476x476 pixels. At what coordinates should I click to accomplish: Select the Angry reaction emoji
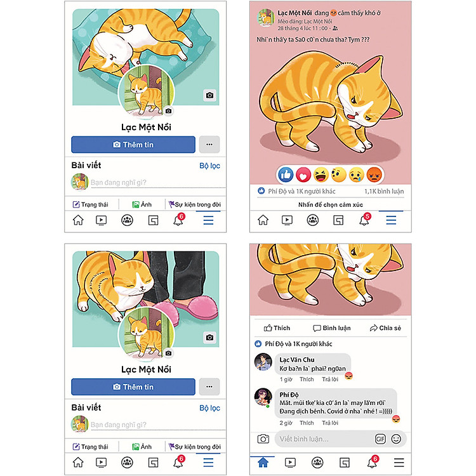point(374,175)
